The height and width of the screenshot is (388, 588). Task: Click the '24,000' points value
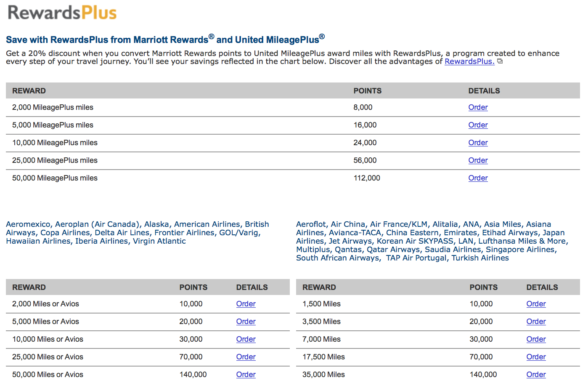tap(365, 143)
